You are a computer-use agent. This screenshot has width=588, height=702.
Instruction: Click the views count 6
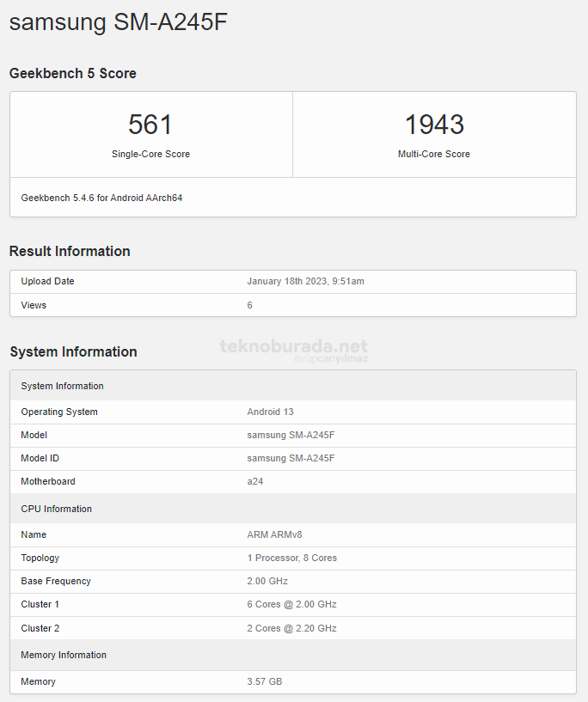tap(250, 305)
